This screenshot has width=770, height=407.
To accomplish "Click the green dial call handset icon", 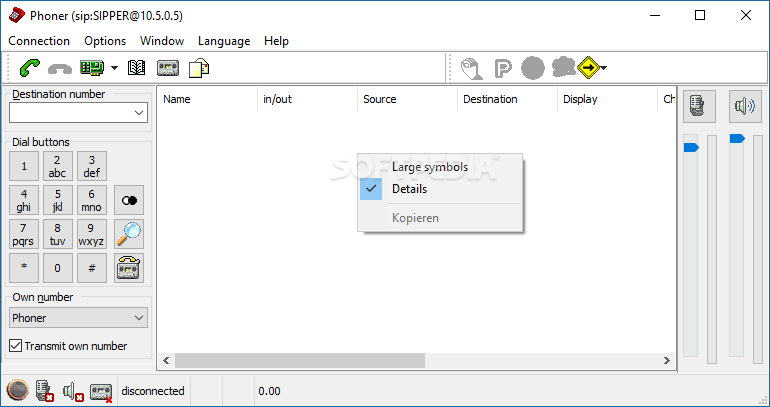I will tap(29, 68).
